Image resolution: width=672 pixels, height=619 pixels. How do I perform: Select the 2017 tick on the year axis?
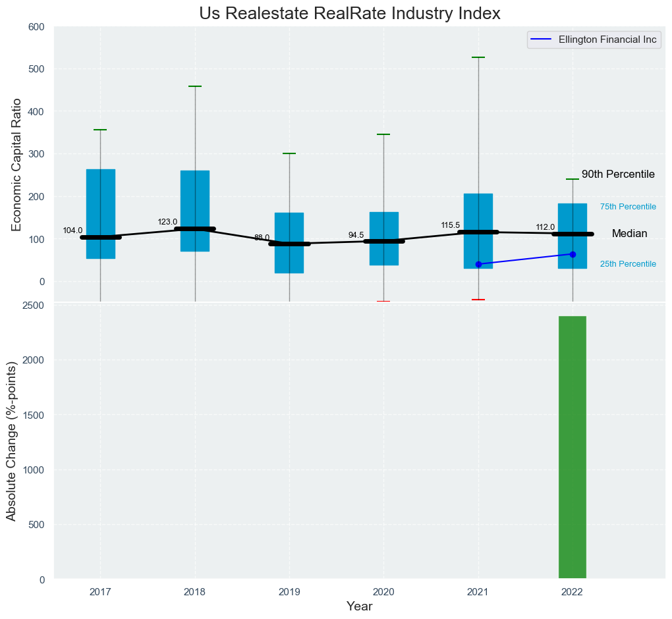click(100, 592)
